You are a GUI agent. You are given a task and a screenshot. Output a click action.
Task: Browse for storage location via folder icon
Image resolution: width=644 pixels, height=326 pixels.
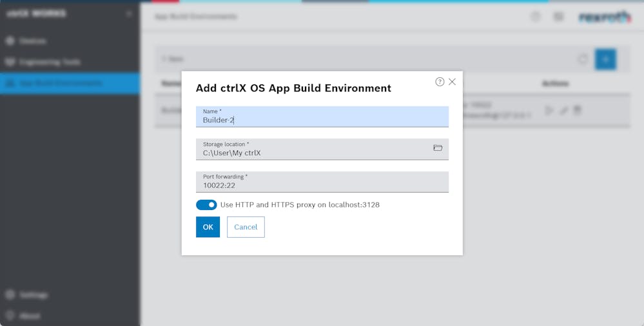(438, 148)
